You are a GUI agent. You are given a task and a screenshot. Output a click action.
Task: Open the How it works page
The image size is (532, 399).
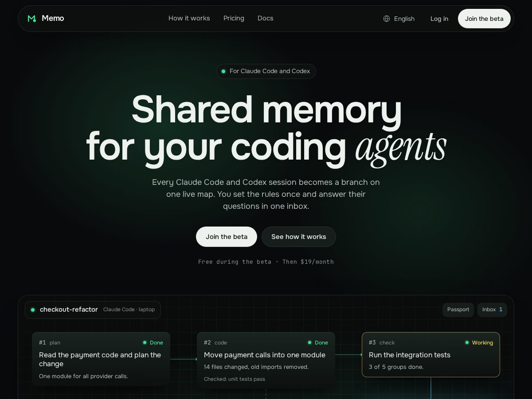point(189,18)
